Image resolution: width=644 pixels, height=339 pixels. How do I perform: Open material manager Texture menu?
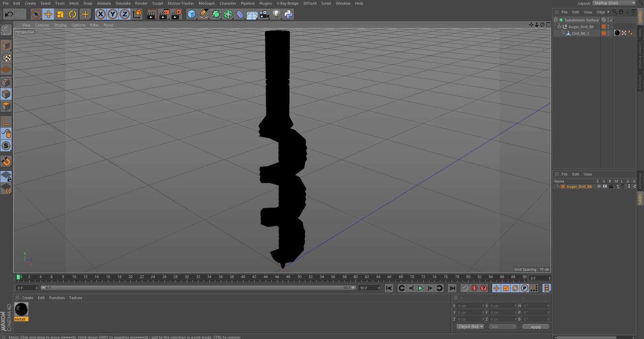(75, 298)
